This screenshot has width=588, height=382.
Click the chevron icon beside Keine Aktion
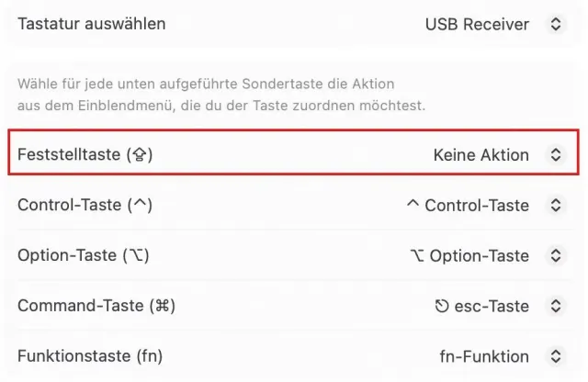tap(555, 155)
